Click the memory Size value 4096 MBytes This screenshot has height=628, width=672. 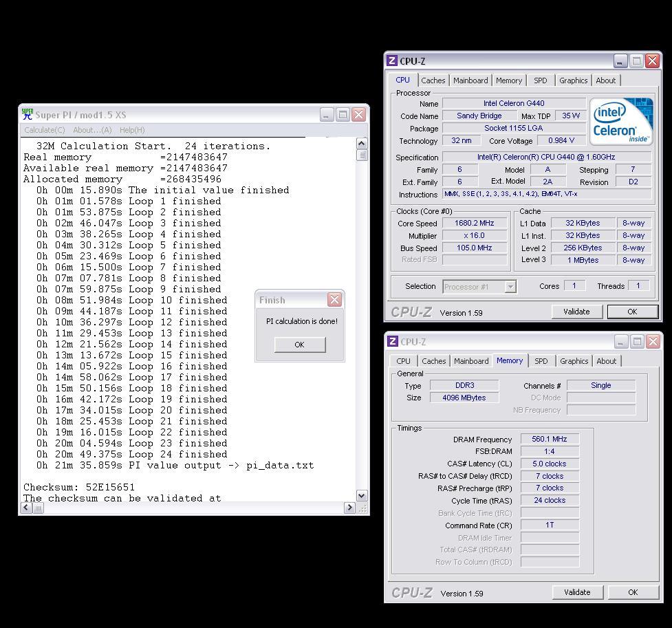(464, 398)
